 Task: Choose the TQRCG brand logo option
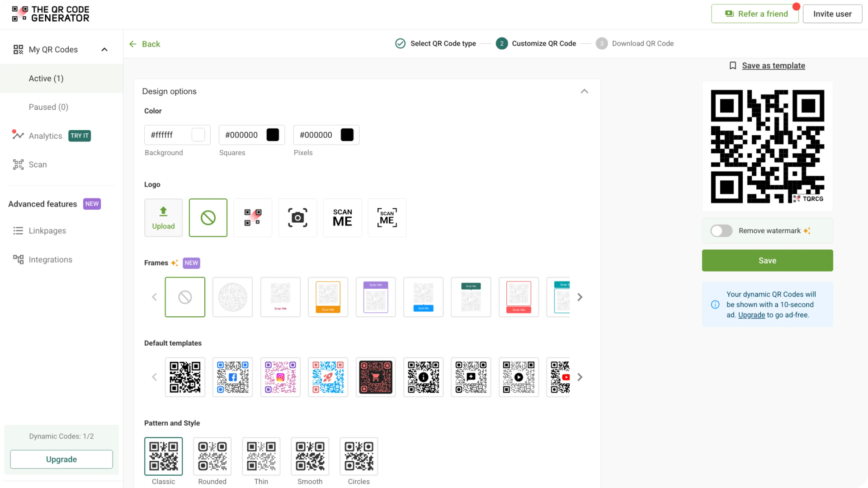tap(253, 218)
